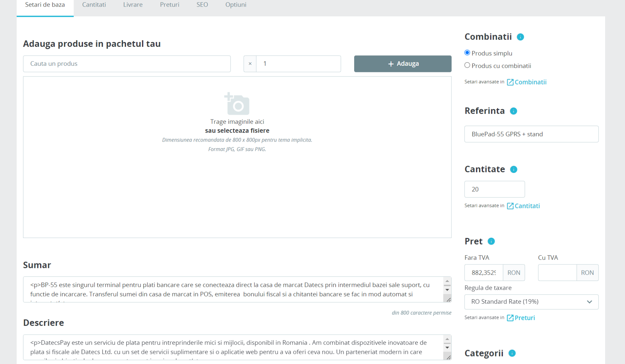
Task: Click the resize handle of Sumar textarea
Action: [449, 300]
